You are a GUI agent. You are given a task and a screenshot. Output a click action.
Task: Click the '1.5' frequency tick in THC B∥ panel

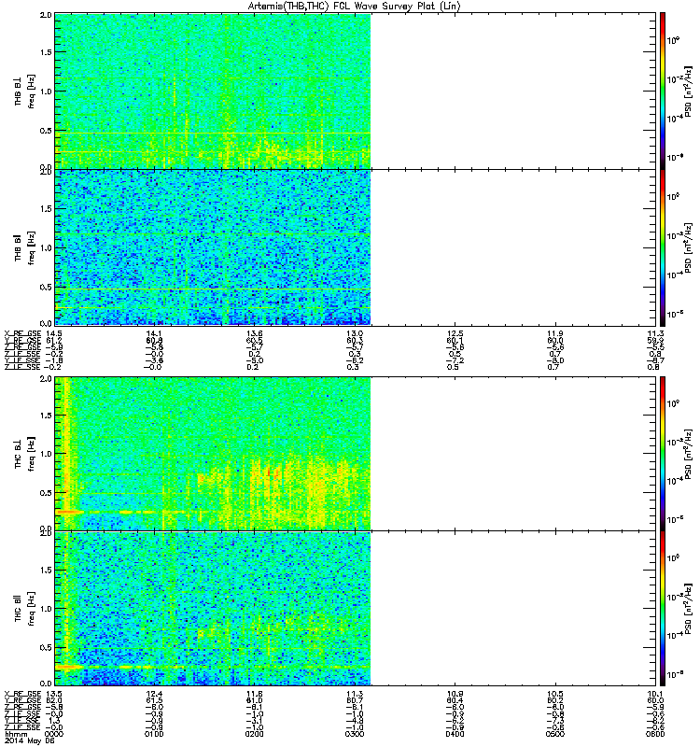tap(46, 570)
